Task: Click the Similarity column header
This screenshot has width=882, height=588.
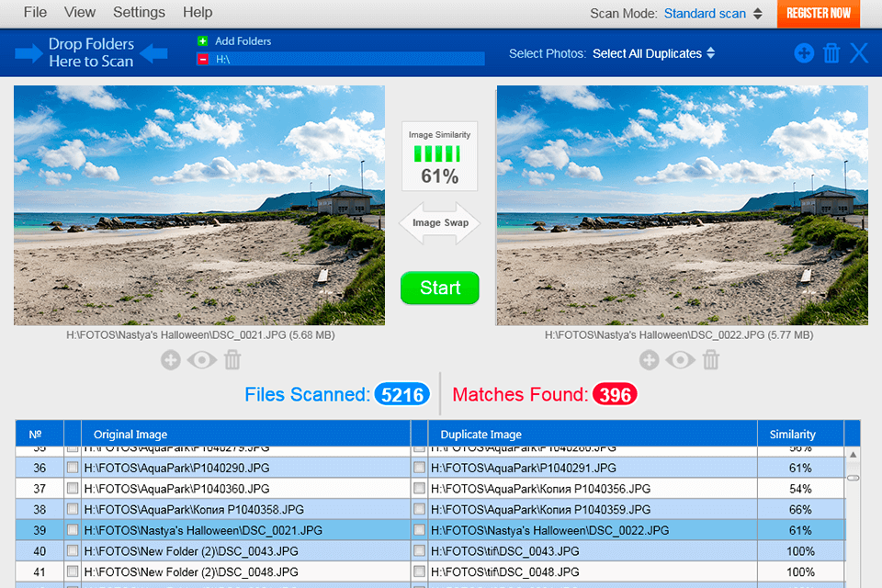Action: 800,434
